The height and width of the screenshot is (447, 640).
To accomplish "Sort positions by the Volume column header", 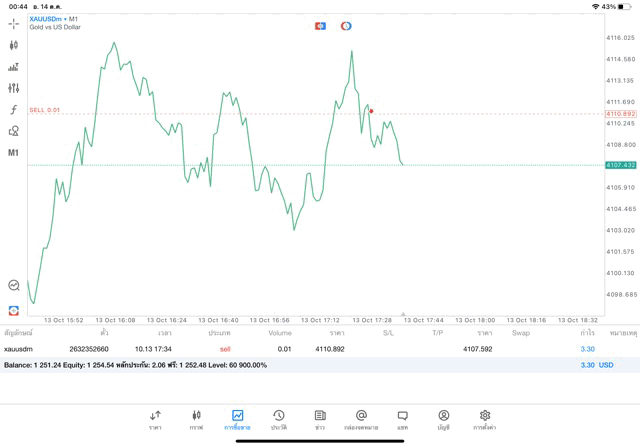I will click(x=280, y=333).
